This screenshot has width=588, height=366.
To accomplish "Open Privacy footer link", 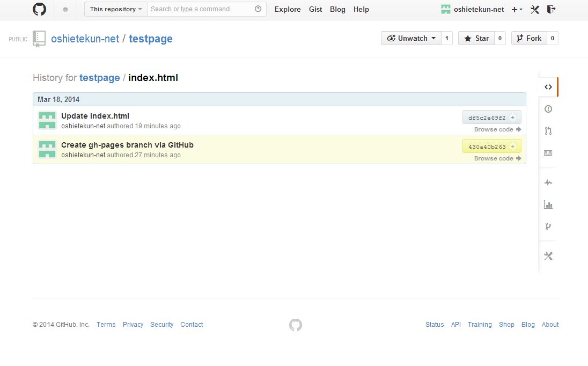I will (133, 324).
